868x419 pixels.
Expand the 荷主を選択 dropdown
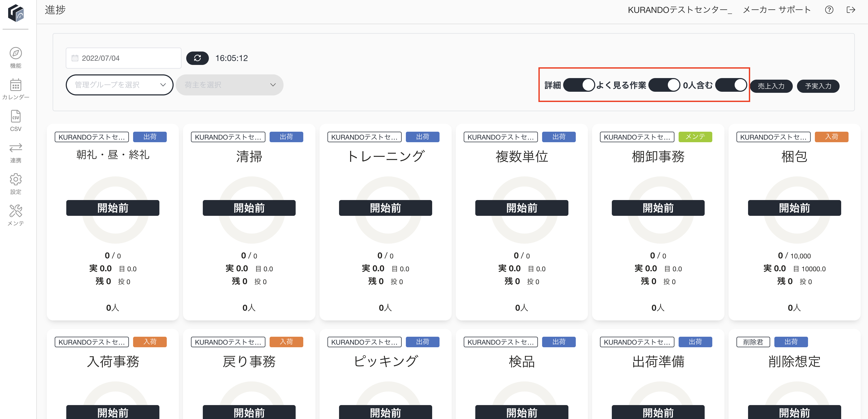click(229, 85)
